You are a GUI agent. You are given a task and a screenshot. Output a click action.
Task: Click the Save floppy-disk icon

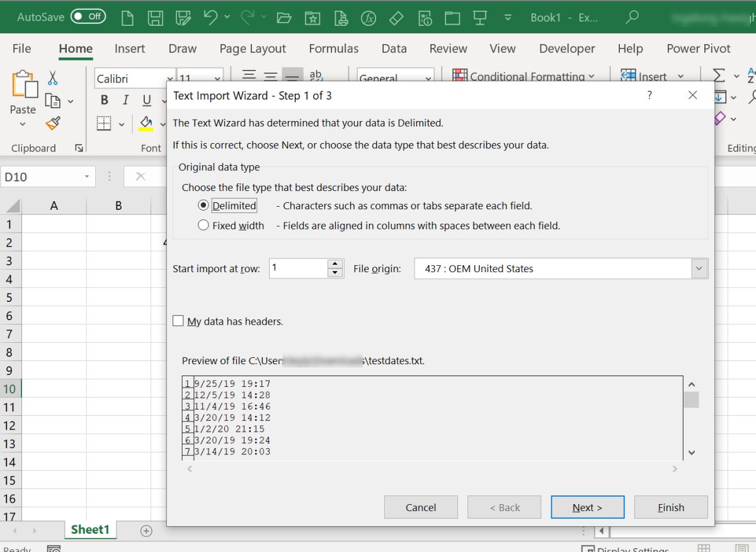[x=156, y=18]
